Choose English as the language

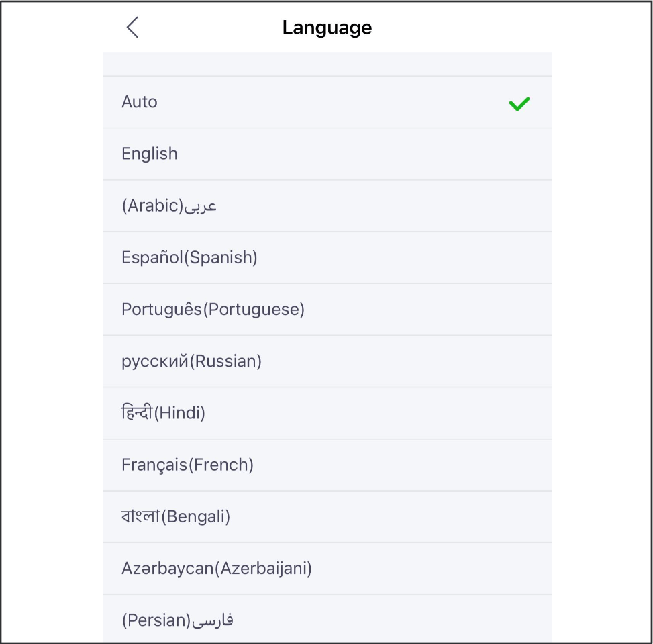tap(327, 154)
